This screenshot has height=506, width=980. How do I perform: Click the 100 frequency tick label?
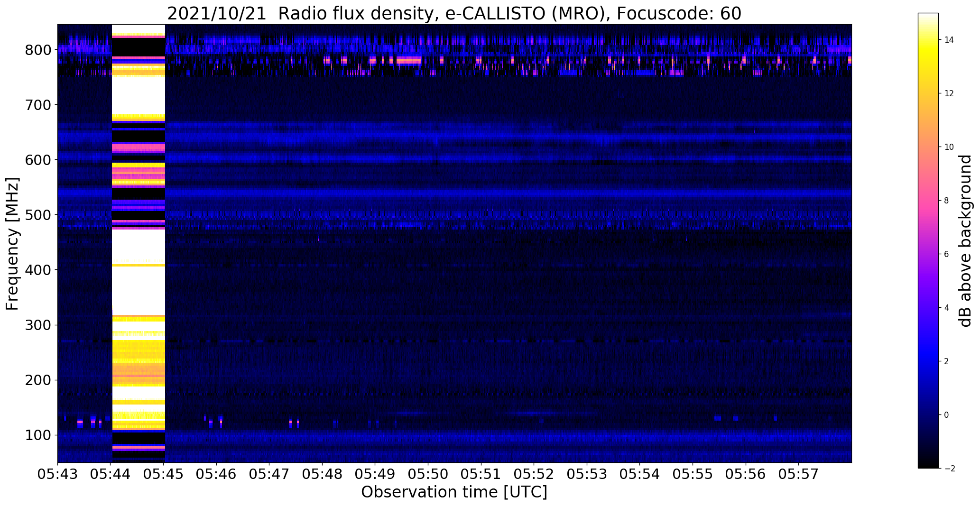(x=38, y=435)
